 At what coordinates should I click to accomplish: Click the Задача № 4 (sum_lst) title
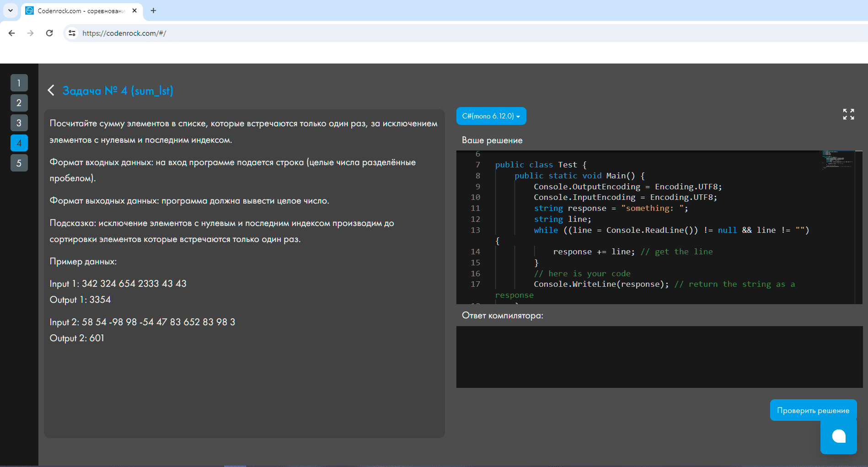[x=118, y=91]
